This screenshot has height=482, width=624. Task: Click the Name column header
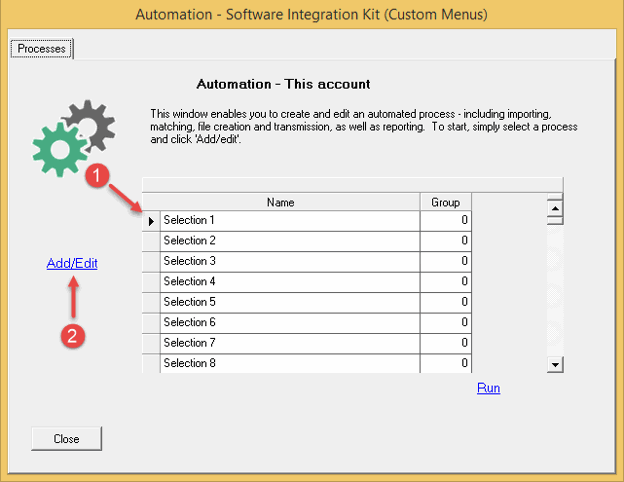point(281,202)
